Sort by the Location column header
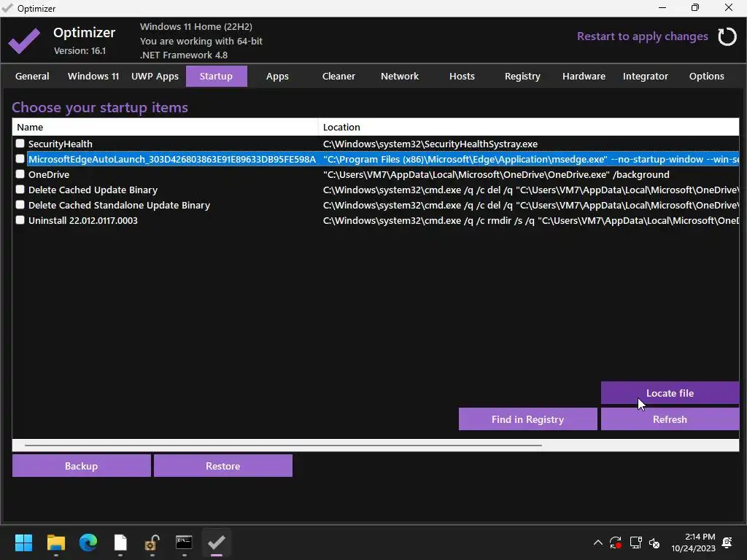The image size is (747, 560). click(529, 127)
